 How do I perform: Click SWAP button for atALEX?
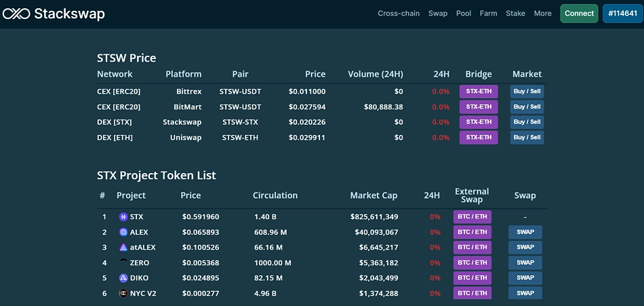point(525,247)
